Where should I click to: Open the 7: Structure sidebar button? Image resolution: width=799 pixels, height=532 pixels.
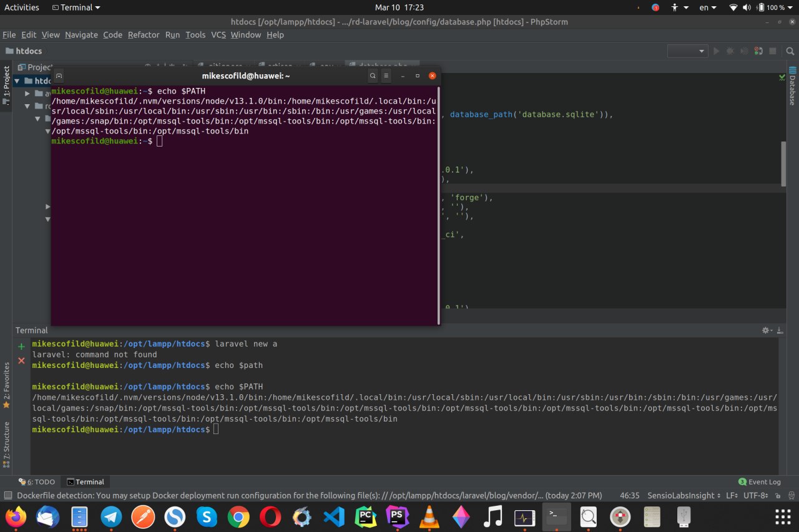tap(6, 445)
